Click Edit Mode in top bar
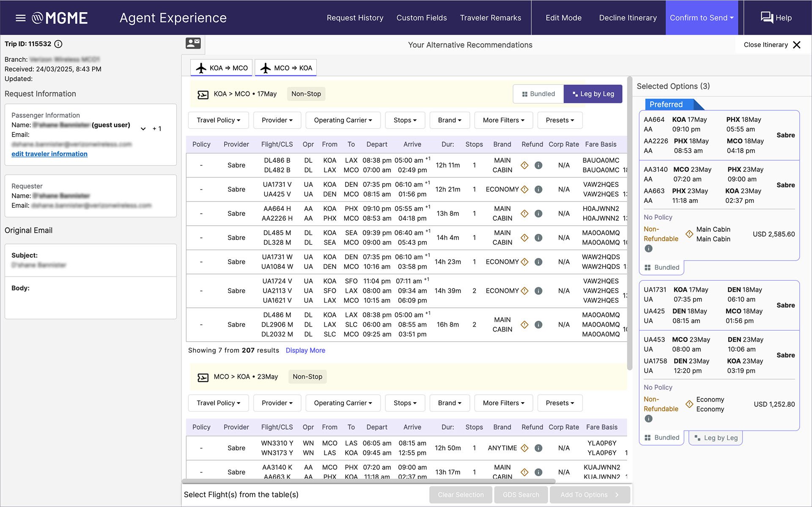The height and width of the screenshot is (507, 812). [x=563, y=18]
